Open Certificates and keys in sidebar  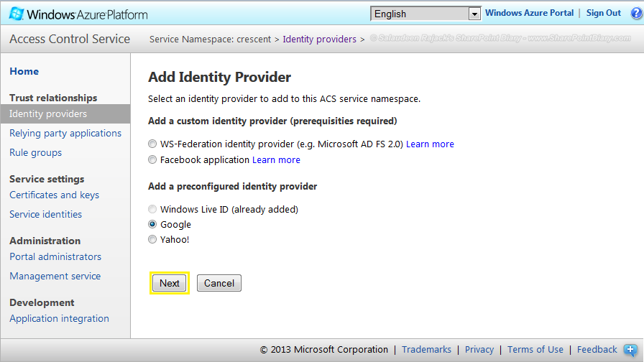pos(54,195)
